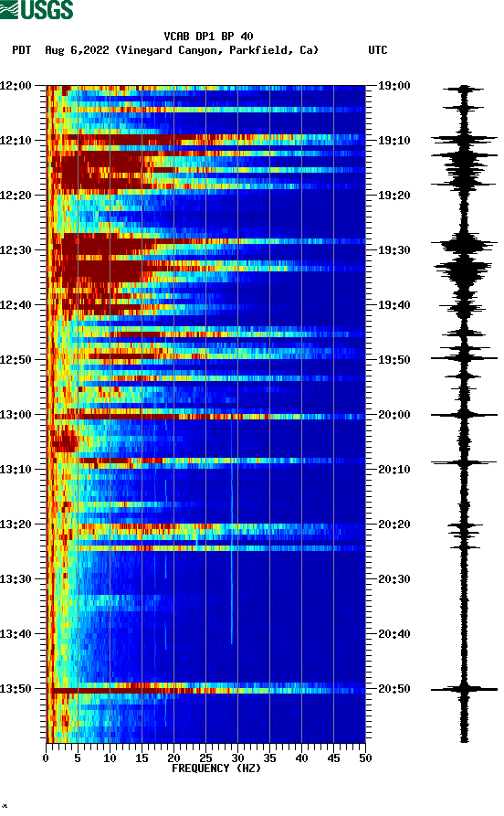Click the '20:20' UTC time label
This screenshot has width=504, height=816.
pyautogui.click(x=394, y=525)
